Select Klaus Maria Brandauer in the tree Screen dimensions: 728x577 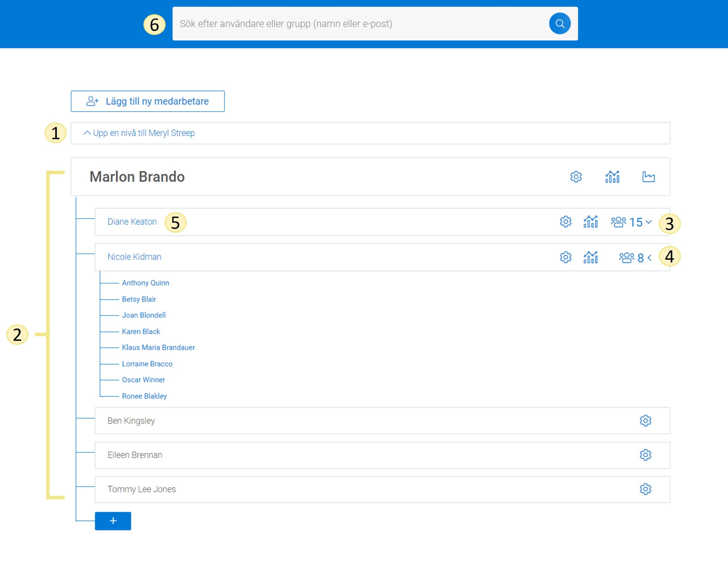(x=158, y=348)
